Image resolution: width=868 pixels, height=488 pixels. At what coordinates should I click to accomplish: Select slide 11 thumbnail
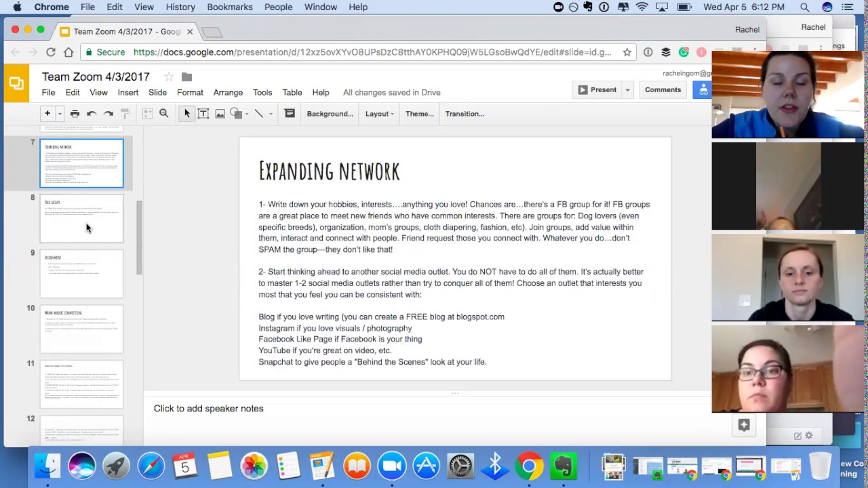[81, 384]
